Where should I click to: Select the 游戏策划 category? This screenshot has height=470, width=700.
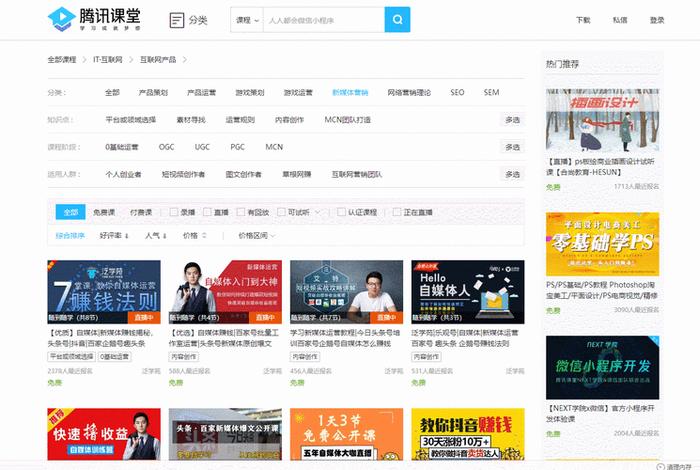tap(250, 92)
